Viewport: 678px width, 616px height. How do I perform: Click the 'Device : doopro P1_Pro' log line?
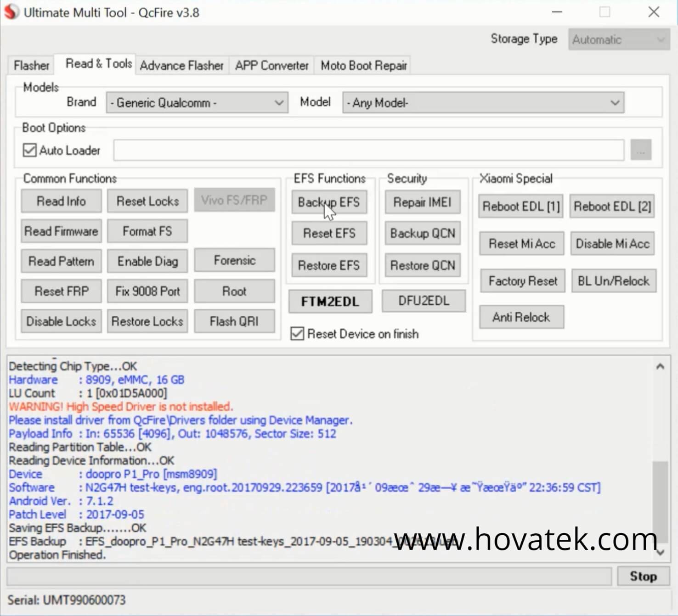[113, 474]
